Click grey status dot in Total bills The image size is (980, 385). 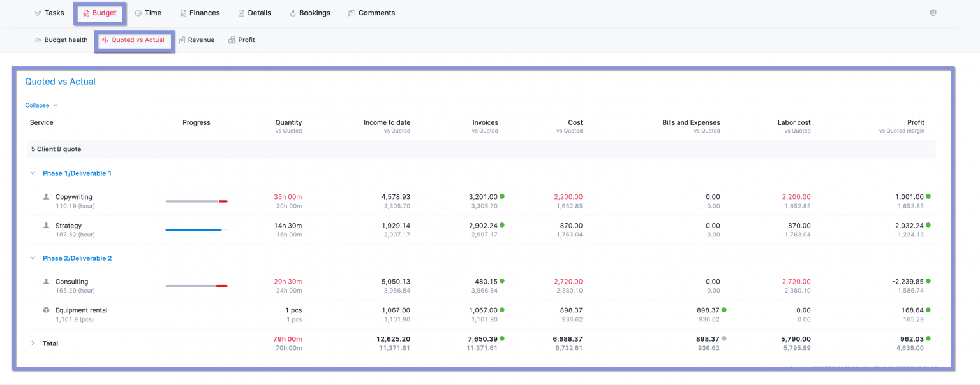[x=724, y=338]
